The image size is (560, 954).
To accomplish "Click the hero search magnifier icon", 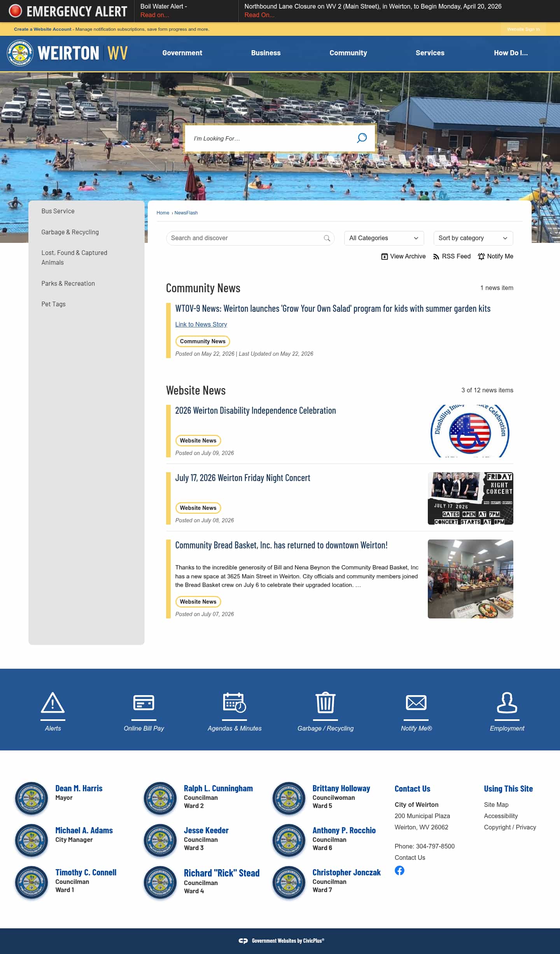I will [x=362, y=138].
